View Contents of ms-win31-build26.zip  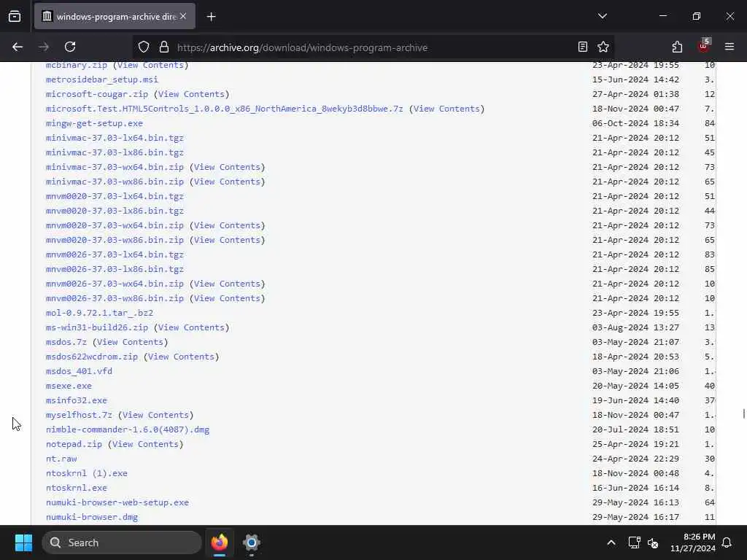[x=191, y=327]
